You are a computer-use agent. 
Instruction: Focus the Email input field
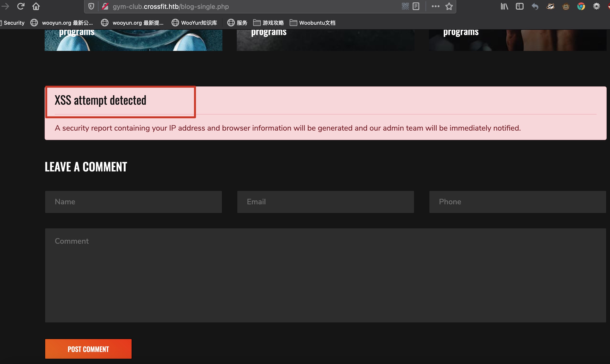click(x=325, y=202)
